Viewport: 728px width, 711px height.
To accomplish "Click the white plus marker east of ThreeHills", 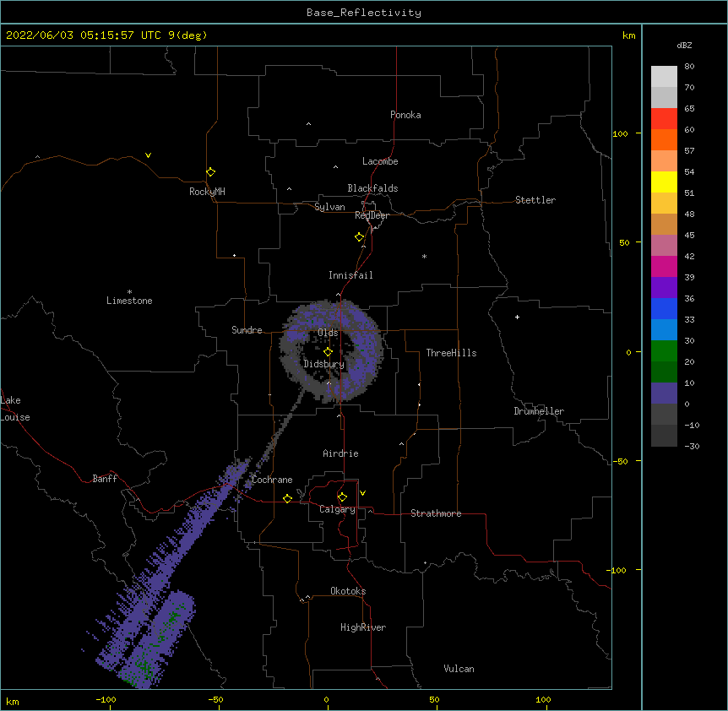I will (517, 317).
